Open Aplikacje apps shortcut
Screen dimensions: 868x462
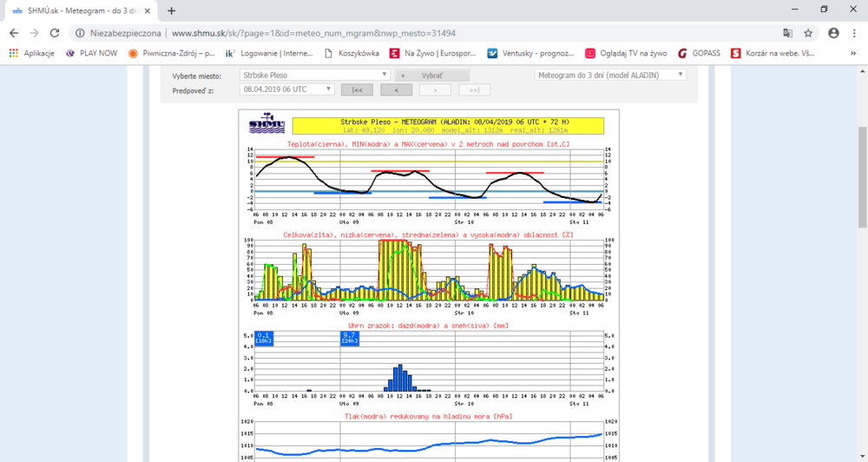(x=32, y=53)
